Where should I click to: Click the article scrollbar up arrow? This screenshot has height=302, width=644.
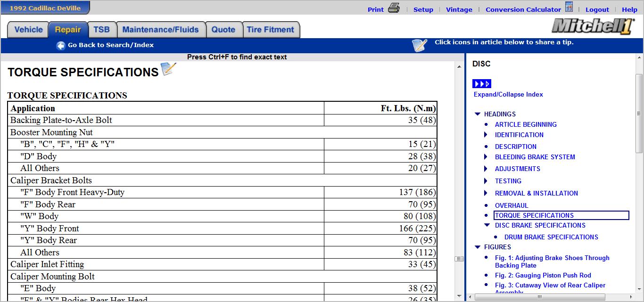click(x=459, y=67)
